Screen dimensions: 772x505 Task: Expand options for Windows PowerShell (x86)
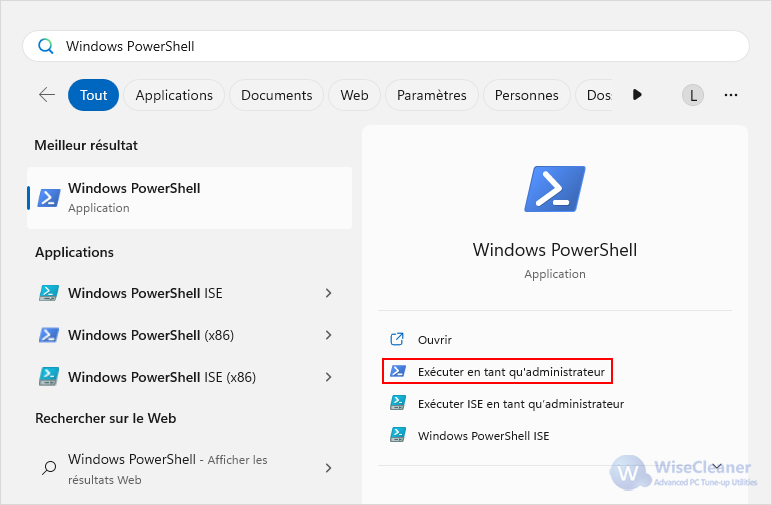328,335
